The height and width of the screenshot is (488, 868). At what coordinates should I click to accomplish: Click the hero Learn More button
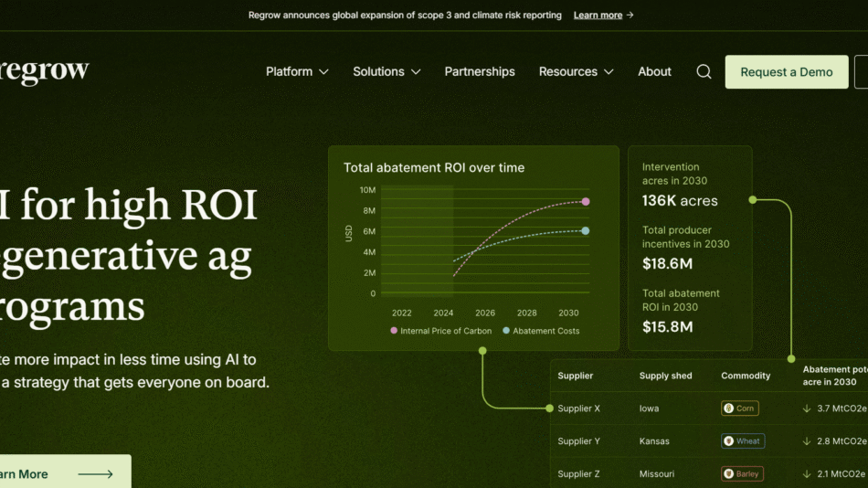pos(65,472)
